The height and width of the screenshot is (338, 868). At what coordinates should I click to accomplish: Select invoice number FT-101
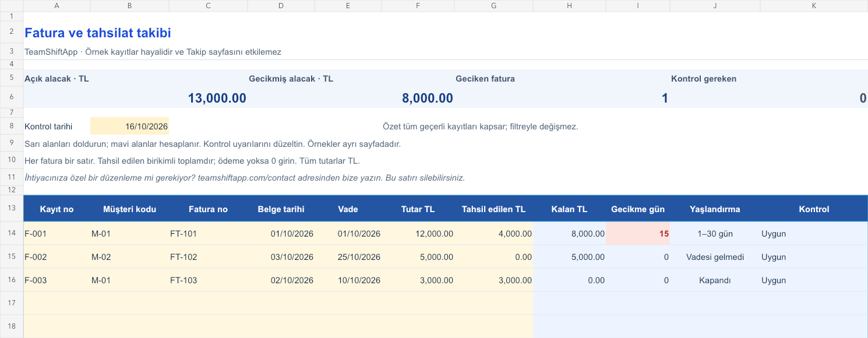click(208, 234)
